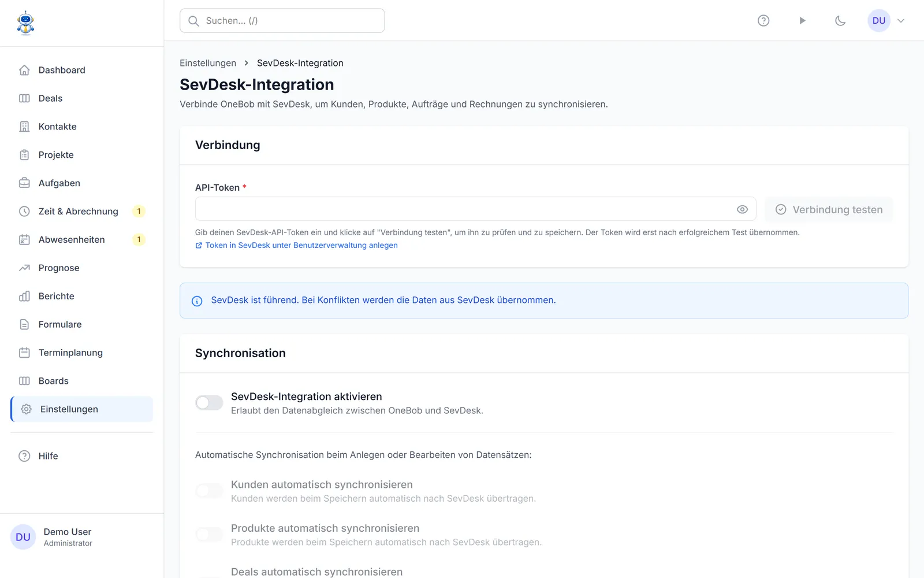924x578 pixels.
Task: Open the Dashboard home icon
Action: tap(24, 70)
